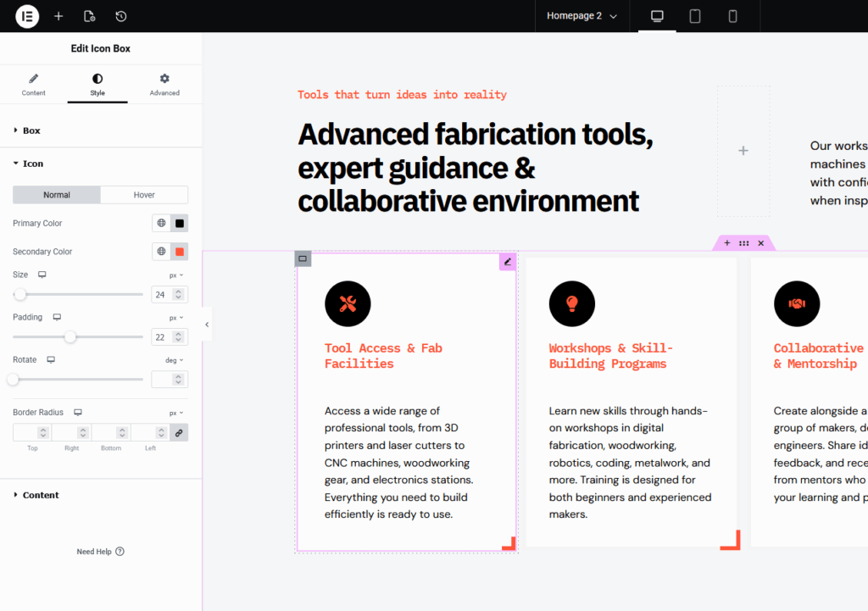The image size is (868, 611).
Task: Select the Hover state toggle
Action: pos(144,195)
